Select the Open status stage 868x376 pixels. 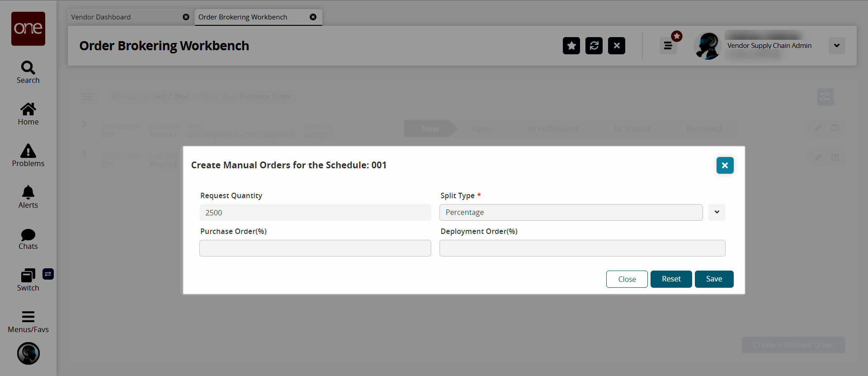[482, 129]
